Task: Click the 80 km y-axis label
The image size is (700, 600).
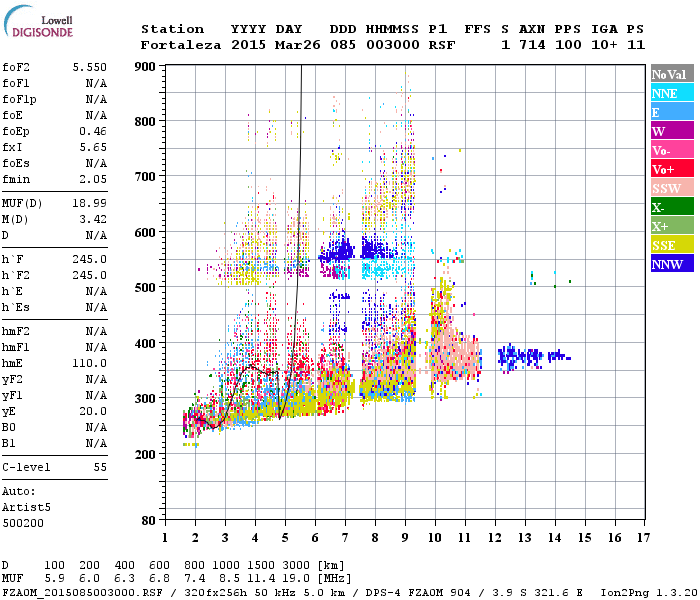Action: pos(149,521)
